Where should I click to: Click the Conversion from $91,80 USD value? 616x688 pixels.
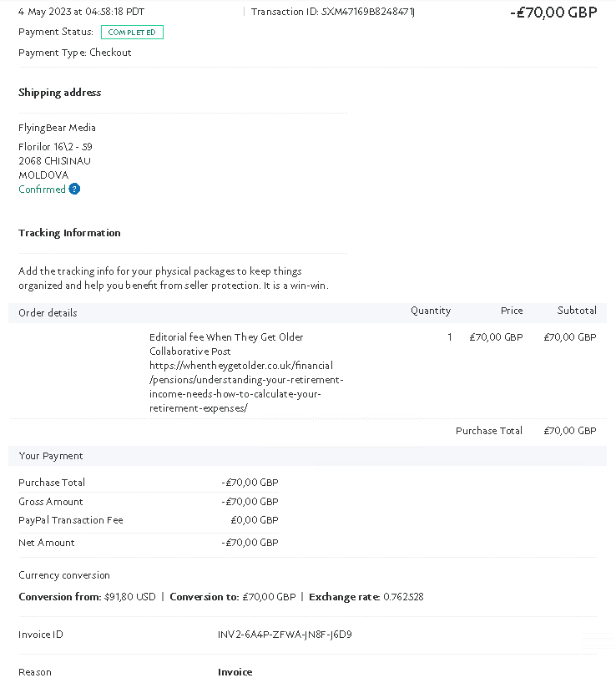coord(130,597)
